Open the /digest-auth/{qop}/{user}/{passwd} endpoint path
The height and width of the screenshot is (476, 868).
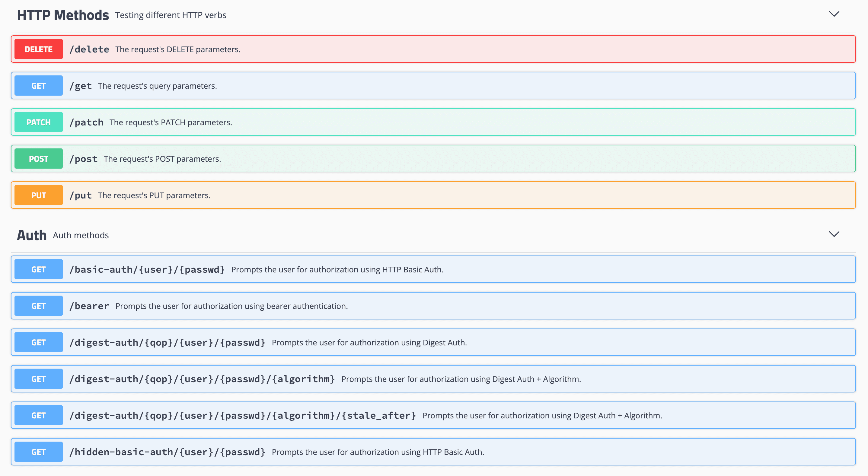point(167,343)
